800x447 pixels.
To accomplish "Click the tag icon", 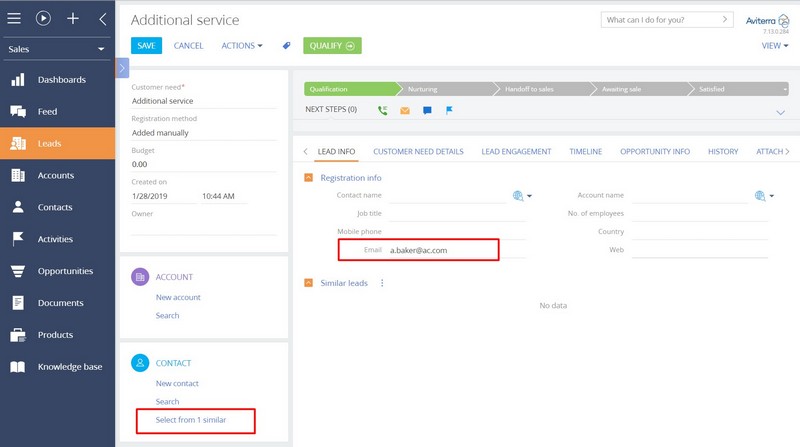I will click(286, 45).
